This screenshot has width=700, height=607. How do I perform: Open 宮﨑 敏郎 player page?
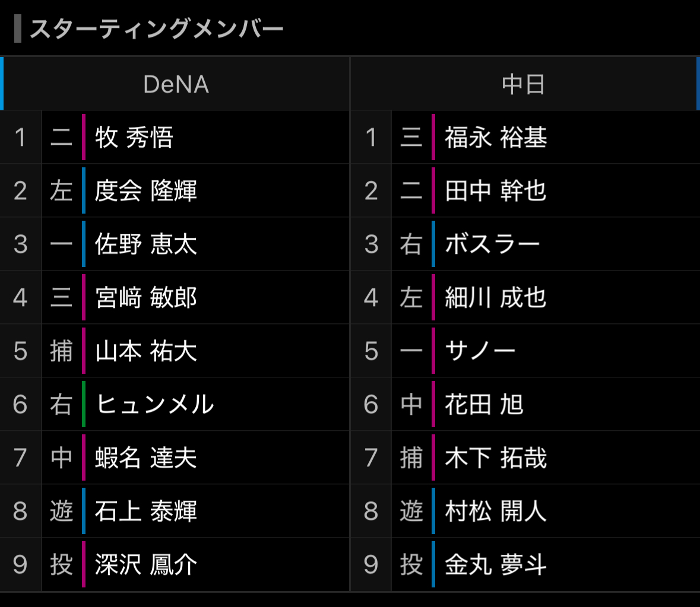[146, 298]
